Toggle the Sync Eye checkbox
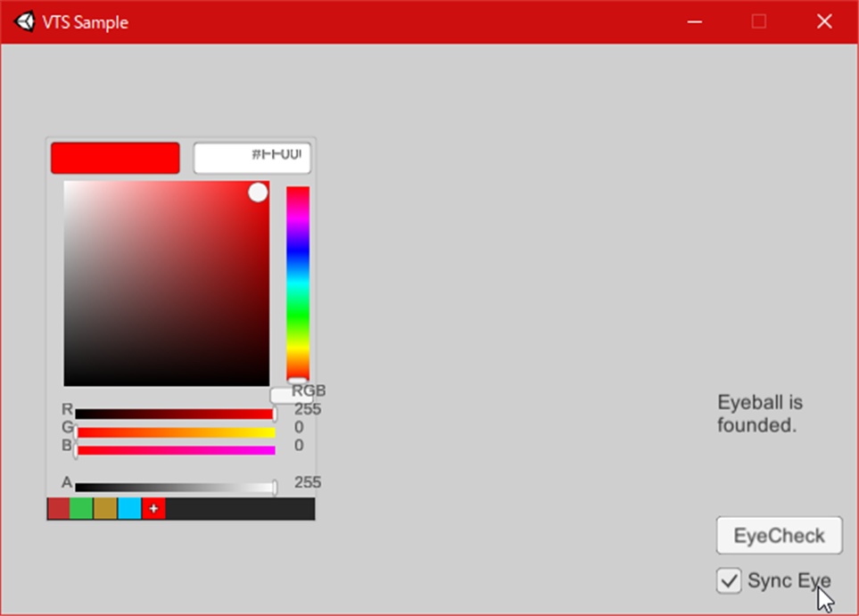Viewport: 859px width, 616px height. (x=729, y=580)
